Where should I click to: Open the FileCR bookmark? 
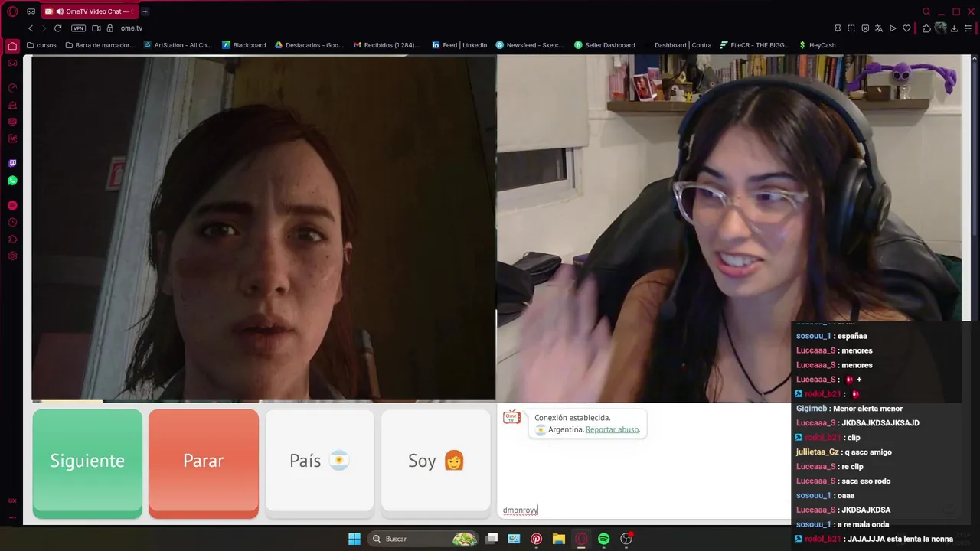[755, 45]
